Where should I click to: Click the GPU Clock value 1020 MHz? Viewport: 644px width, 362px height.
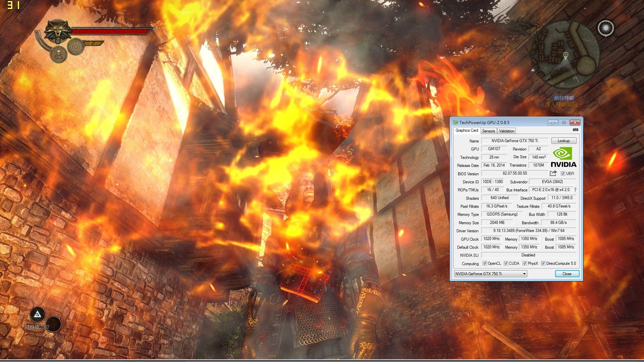491,239
